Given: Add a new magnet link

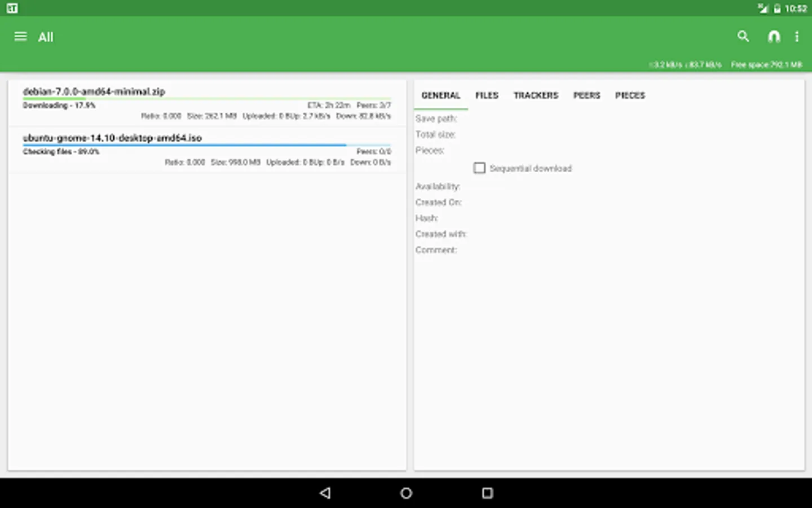Looking at the screenshot, I should (774, 36).
